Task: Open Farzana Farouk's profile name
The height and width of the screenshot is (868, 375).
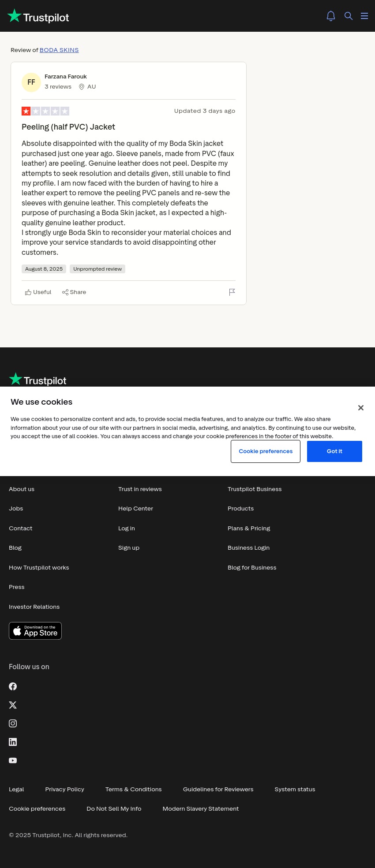Action: (x=66, y=77)
